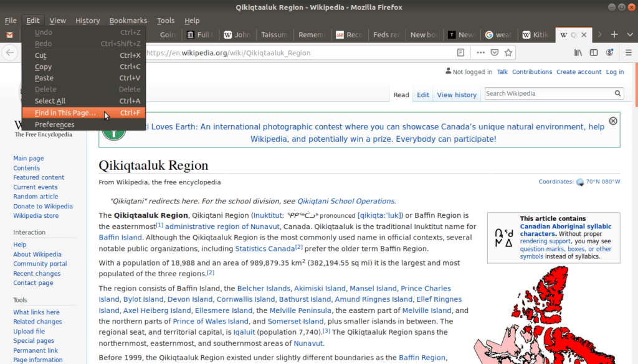Viewport: 638px width, 364px height.
Task: Open the Gmail pinned tab
Action: [x=10, y=35]
